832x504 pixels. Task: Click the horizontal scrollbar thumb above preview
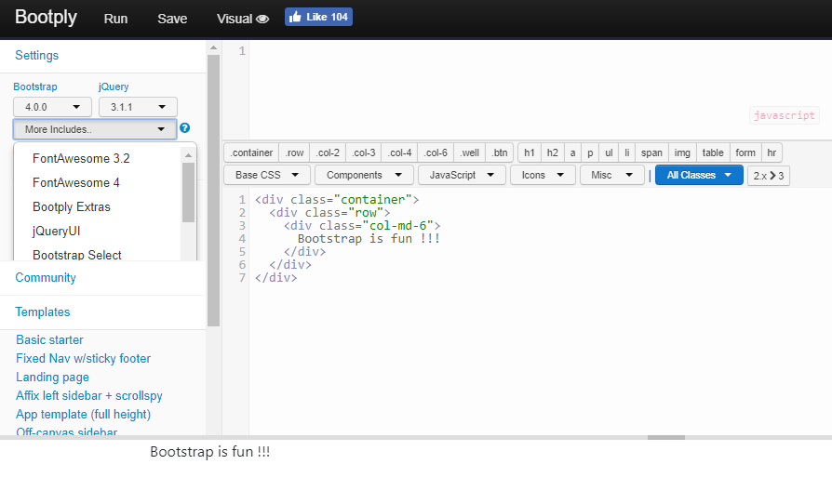click(x=666, y=438)
